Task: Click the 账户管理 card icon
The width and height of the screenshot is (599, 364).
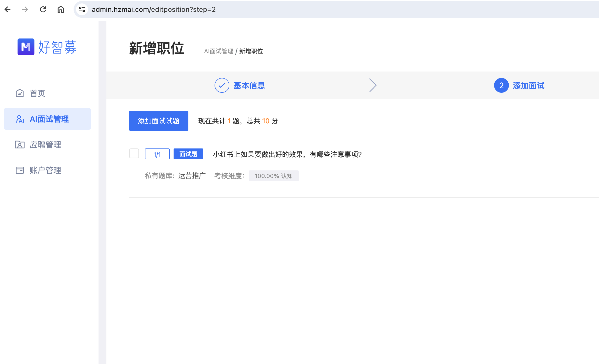Action: [20, 170]
